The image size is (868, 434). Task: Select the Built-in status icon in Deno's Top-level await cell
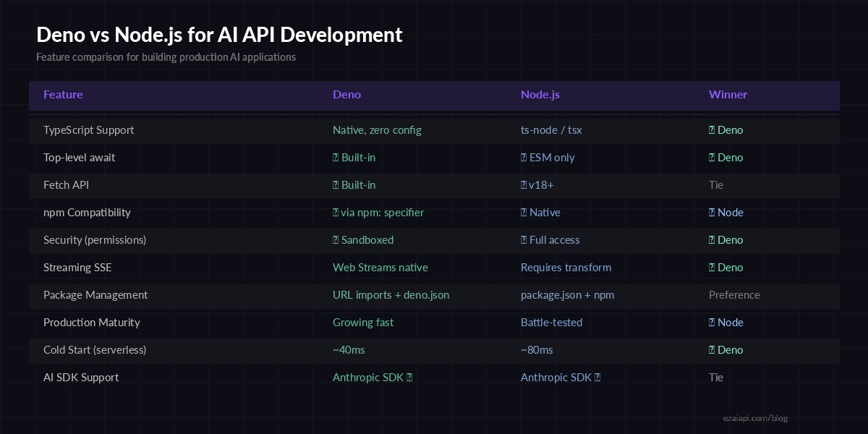336,157
